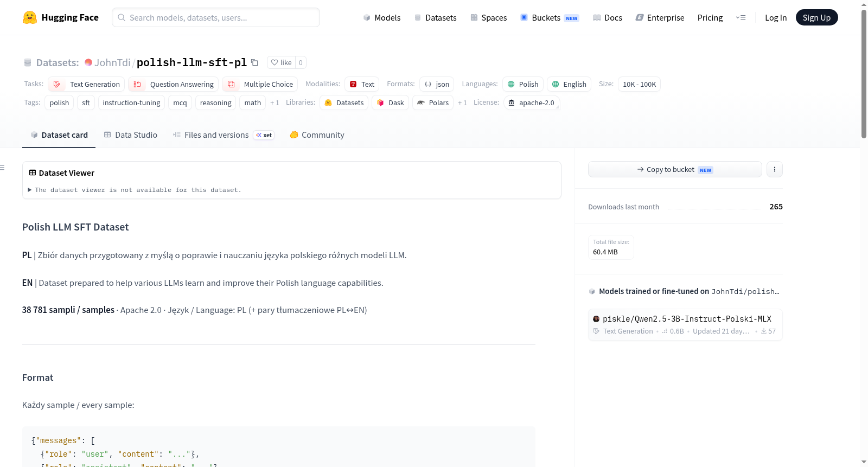Switch to the Files and versions tab
This screenshot has width=868, height=467.
224,135
